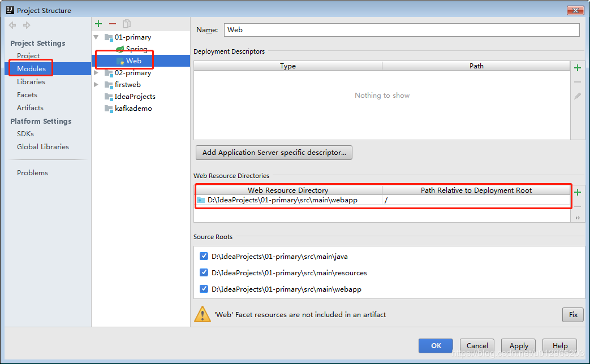The height and width of the screenshot is (364, 590).
Task: Select the webapp web resource directory row
Action: (x=382, y=200)
